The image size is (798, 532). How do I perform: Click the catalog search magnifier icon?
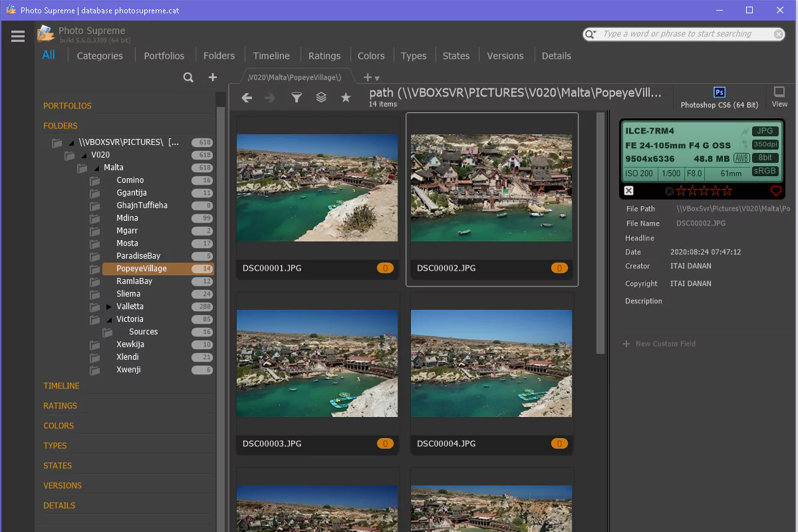pyautogui.click(x=188, y=78)
